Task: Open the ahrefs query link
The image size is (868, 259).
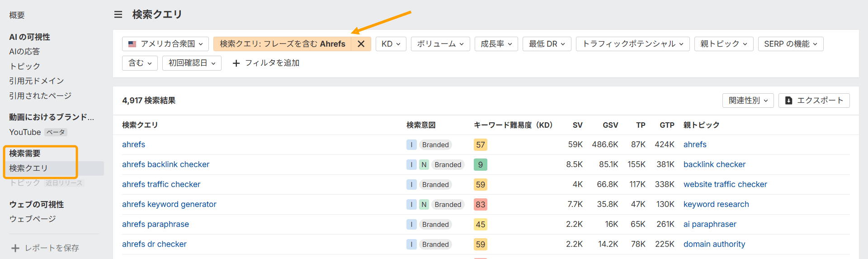Action: click(133, 144)
